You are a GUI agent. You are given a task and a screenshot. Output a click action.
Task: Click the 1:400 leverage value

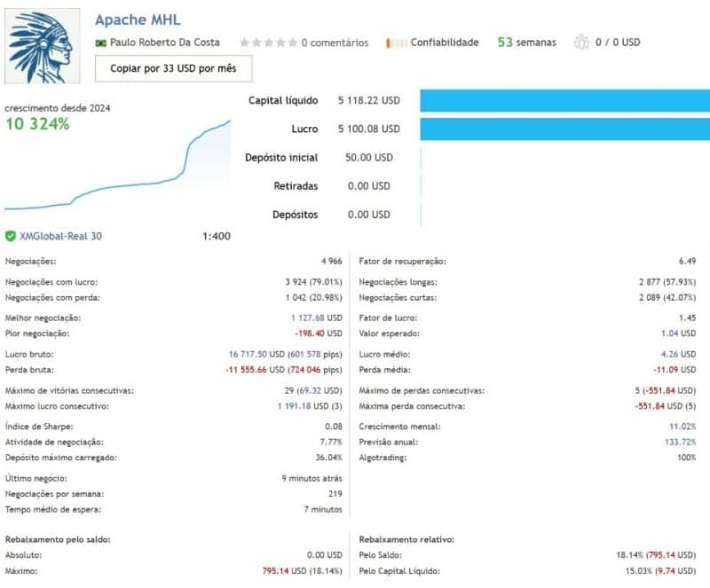click(217, 235)
